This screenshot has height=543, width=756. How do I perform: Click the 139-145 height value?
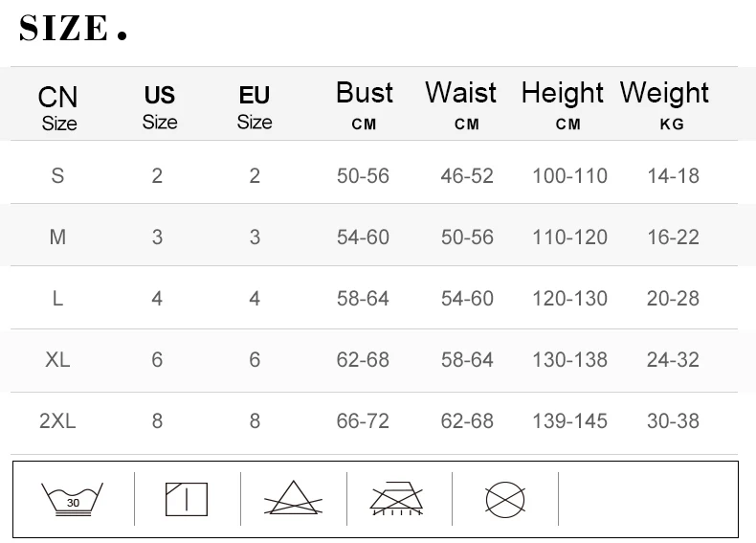pos(569,420)
